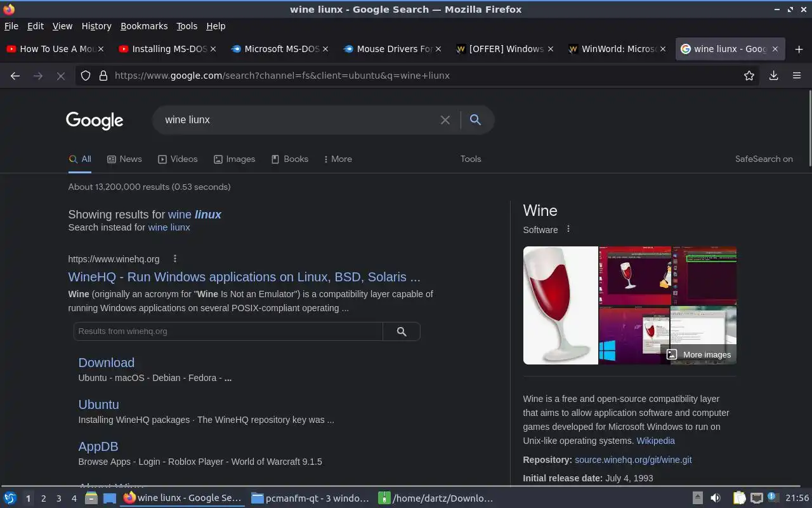The image size is (812, 508).
Task: Open the large Wine glass logo thumbnail
Action: (560, 305)
